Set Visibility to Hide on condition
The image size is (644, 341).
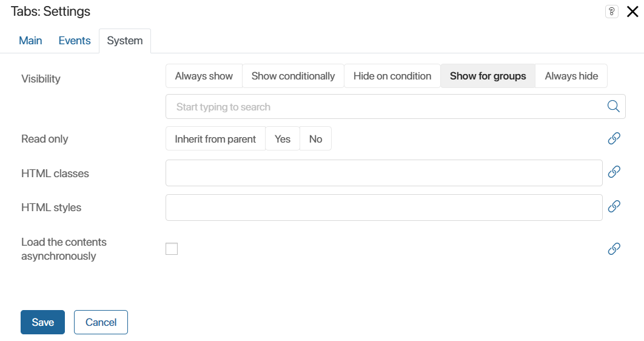tap(392, 76)
